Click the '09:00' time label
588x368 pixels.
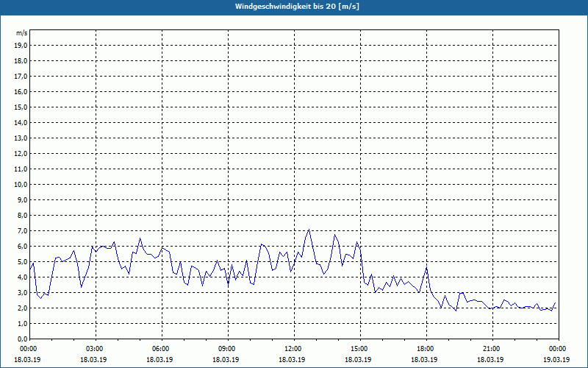click(228, 349)
